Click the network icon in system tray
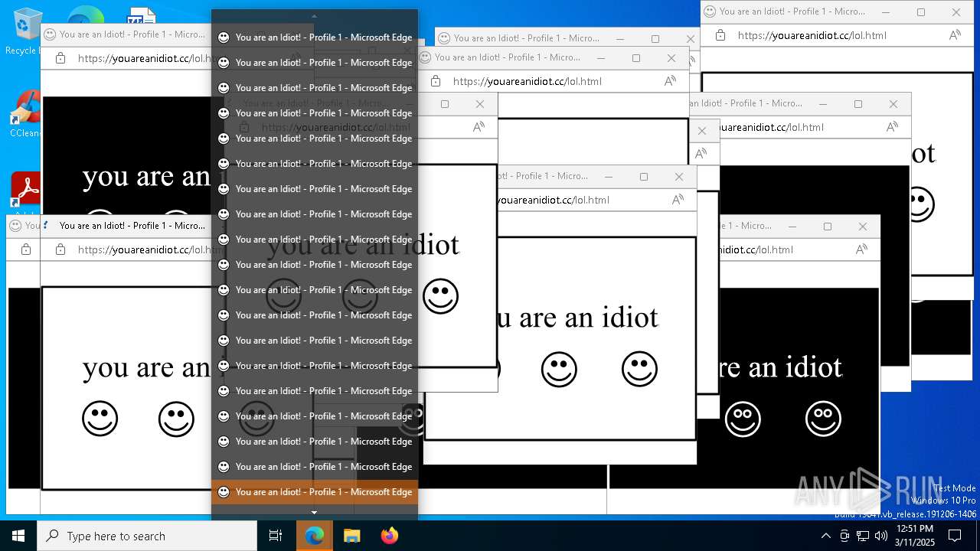This screenshot has height=551, width=980. (863, 536)
